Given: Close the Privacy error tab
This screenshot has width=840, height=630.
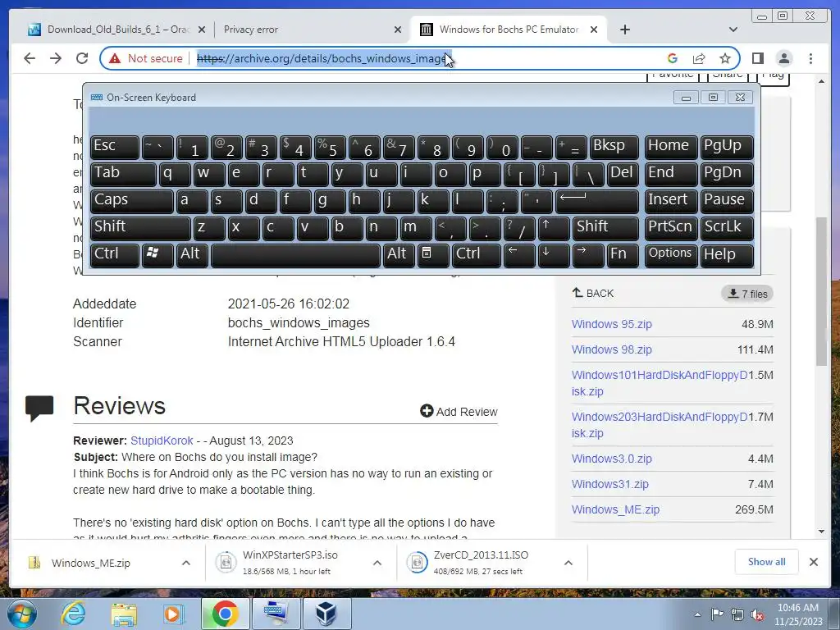Looking at the screenshot, I should [x=398, y=30].
